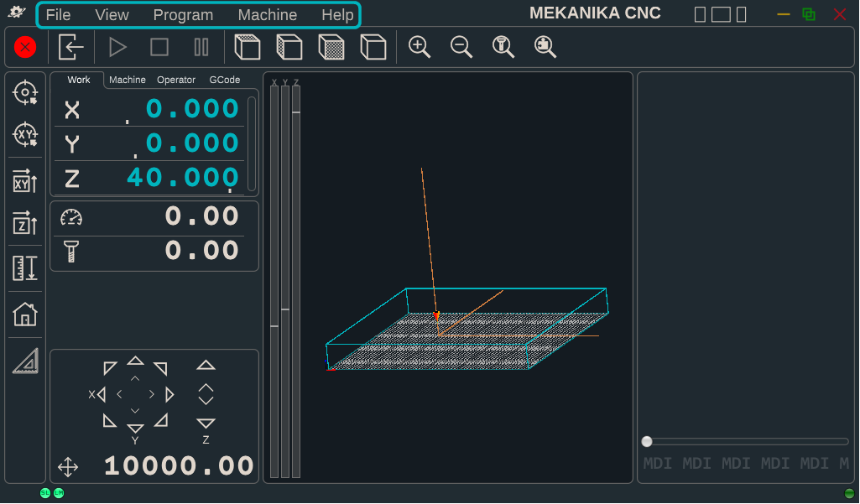Jog diagonally with the down-left arrow
This screenshot has height=504, width=860.
(x=110, y=421)
